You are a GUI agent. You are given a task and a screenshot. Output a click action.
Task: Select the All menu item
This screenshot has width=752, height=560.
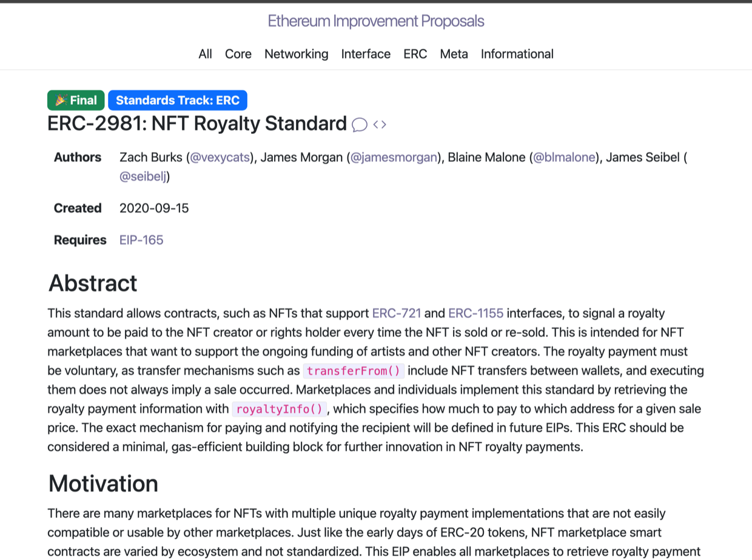point(206,54)
